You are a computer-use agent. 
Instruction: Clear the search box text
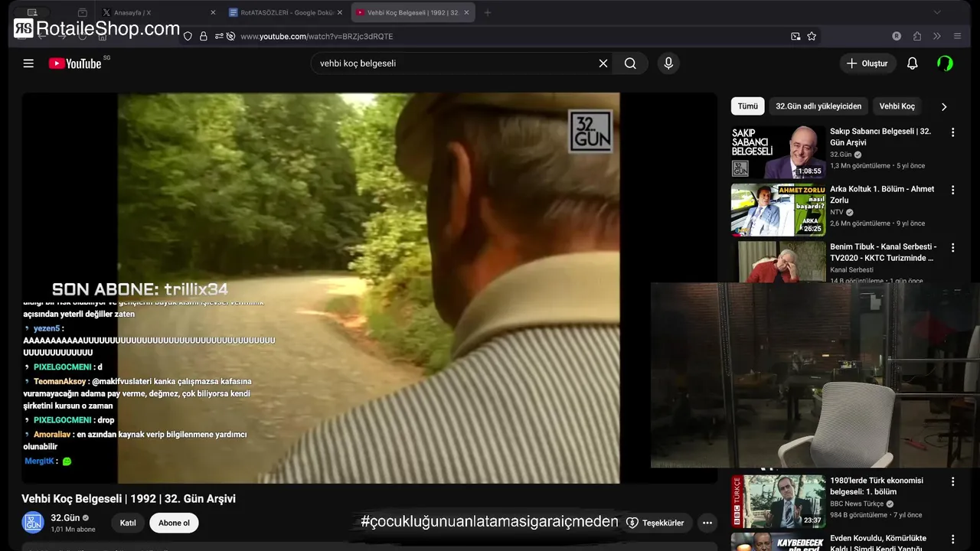coord(603,64)
